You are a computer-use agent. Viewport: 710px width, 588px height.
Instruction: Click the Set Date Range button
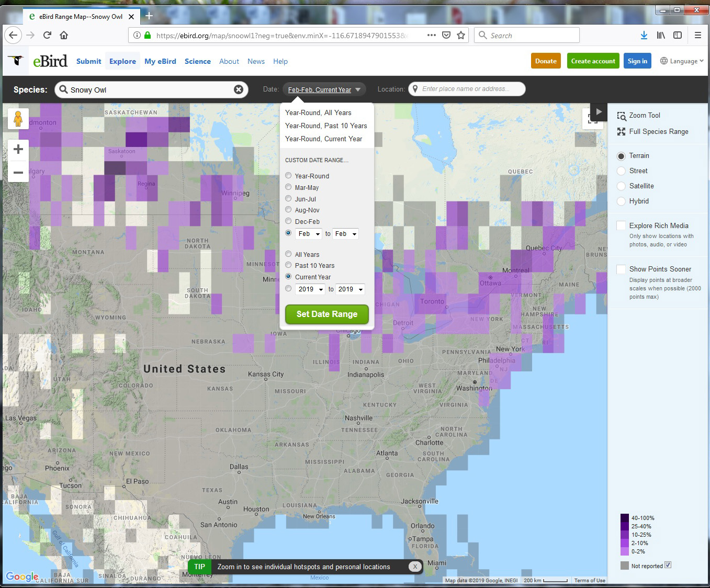coord(327,314)
